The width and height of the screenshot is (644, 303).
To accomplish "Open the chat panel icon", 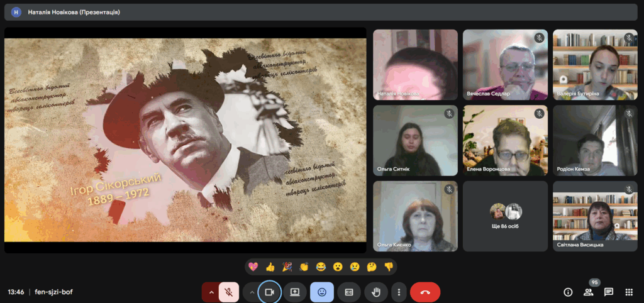I will pyautogui.click(x=609, y=292).
